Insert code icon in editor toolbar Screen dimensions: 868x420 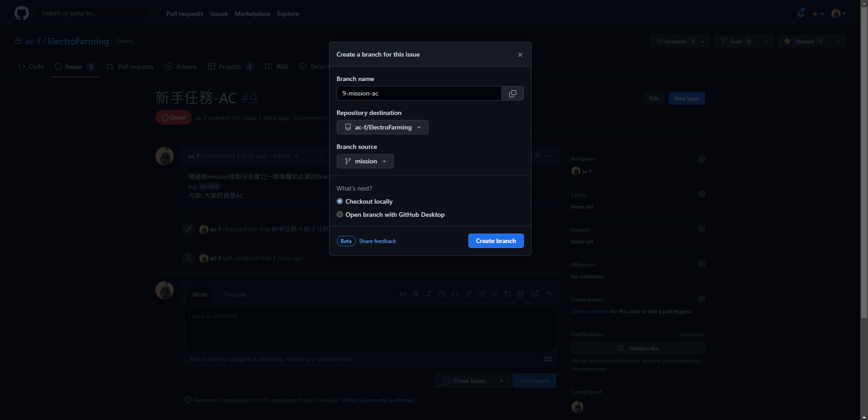(455, 294)
